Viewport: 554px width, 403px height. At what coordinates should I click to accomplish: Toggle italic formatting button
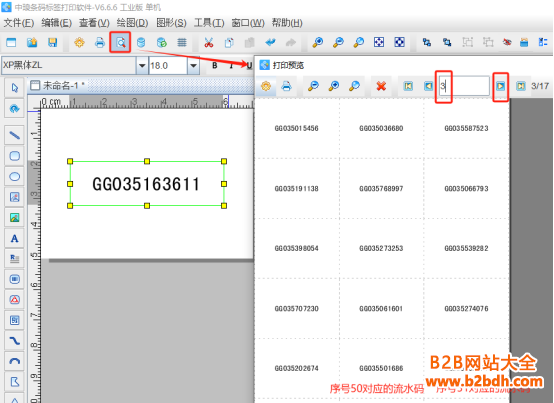[x=231, y=65]
